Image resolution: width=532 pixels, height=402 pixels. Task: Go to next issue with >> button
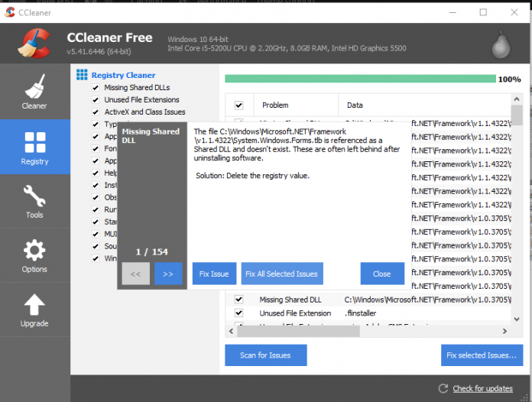click(168, 274)
